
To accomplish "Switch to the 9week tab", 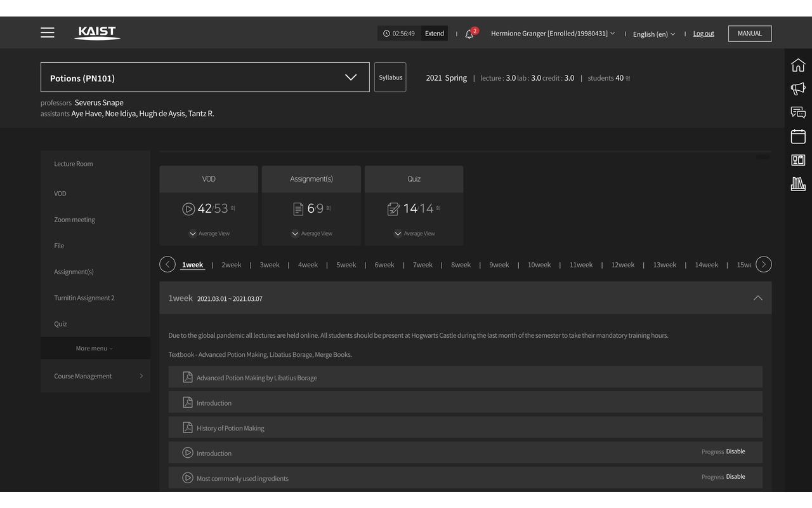I will (499, 265).
